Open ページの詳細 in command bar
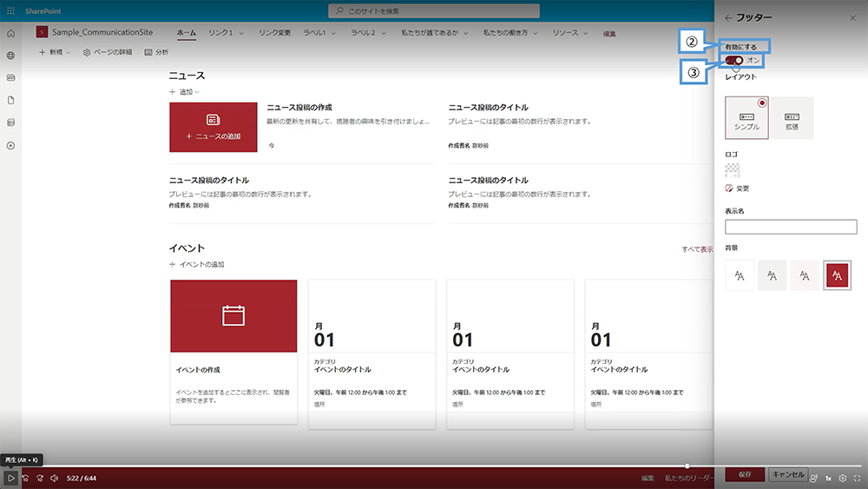This screenshot has height=489, width=868. (x=108, y=52)
